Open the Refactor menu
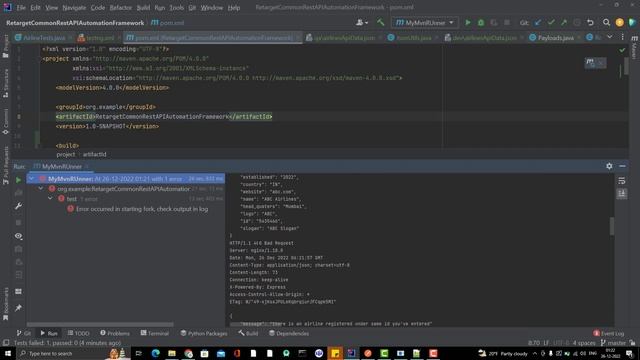The image size is (640, 360). coord(120,8)
